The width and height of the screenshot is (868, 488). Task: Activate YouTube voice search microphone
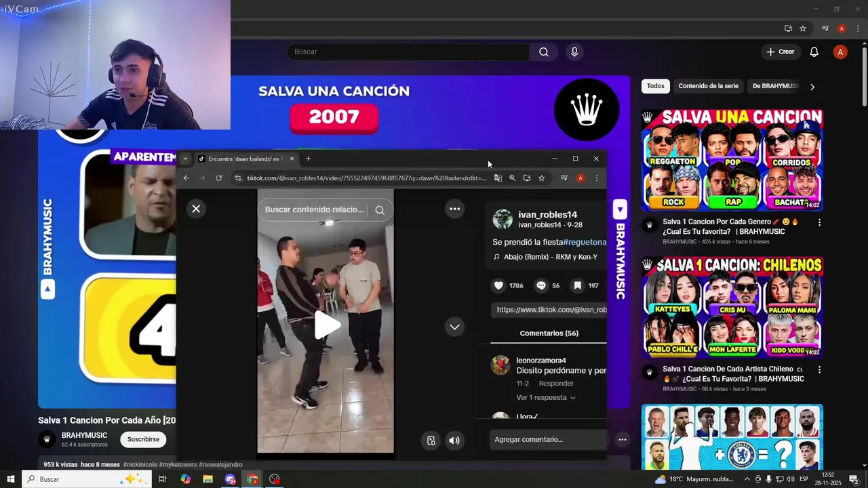click(x=574, y=52)
